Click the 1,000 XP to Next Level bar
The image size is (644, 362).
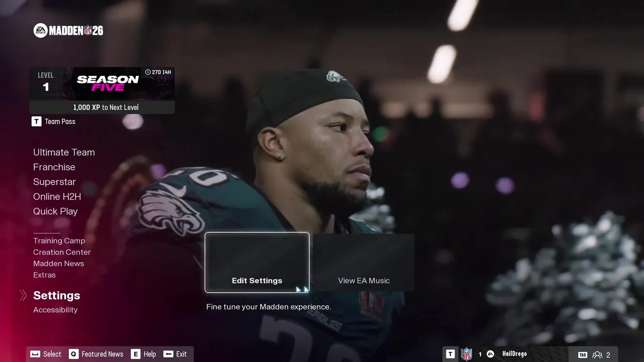pos(102,107)
